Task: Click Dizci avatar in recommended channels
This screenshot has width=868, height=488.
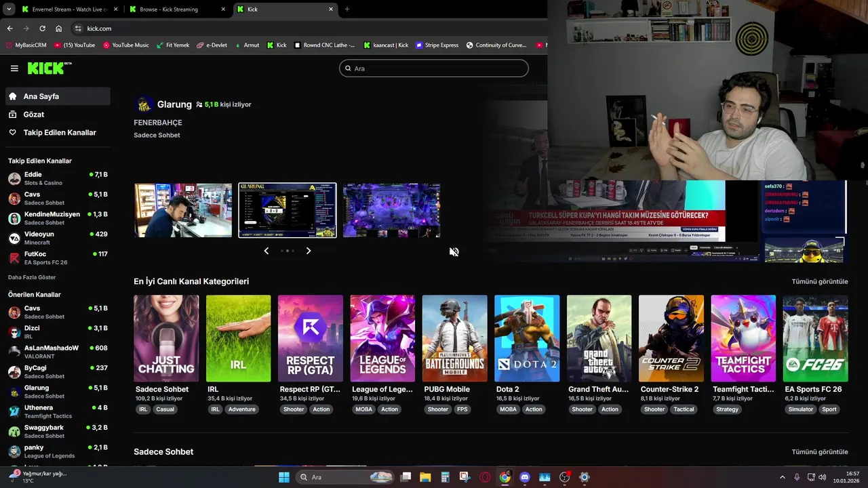Action: [x=14, y=332]
